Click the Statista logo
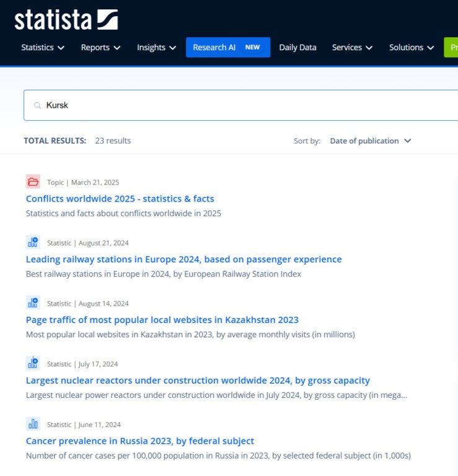Viewport: 458px width, 476px height. pos(66,19)
